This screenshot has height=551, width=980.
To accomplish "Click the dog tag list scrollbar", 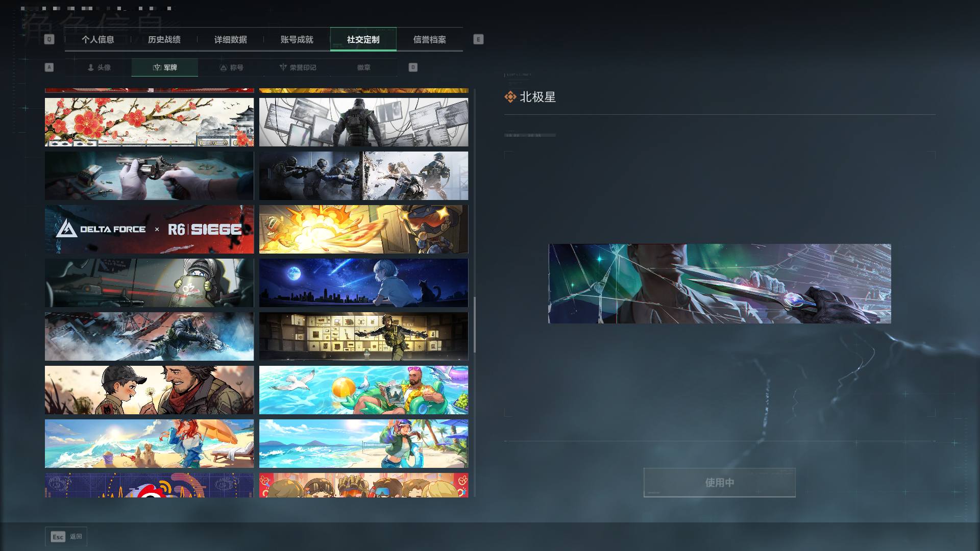I will 475,324.
